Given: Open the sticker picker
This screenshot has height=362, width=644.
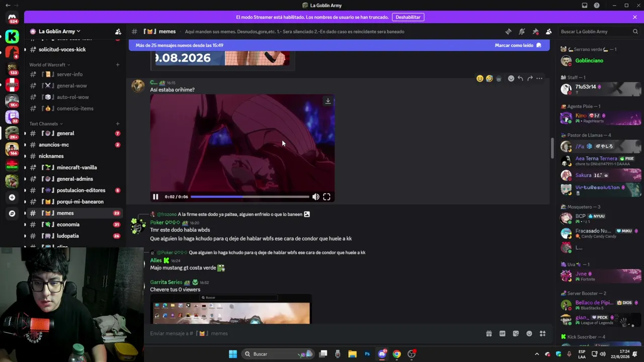Looking at the screenshot, I should 516,333.
